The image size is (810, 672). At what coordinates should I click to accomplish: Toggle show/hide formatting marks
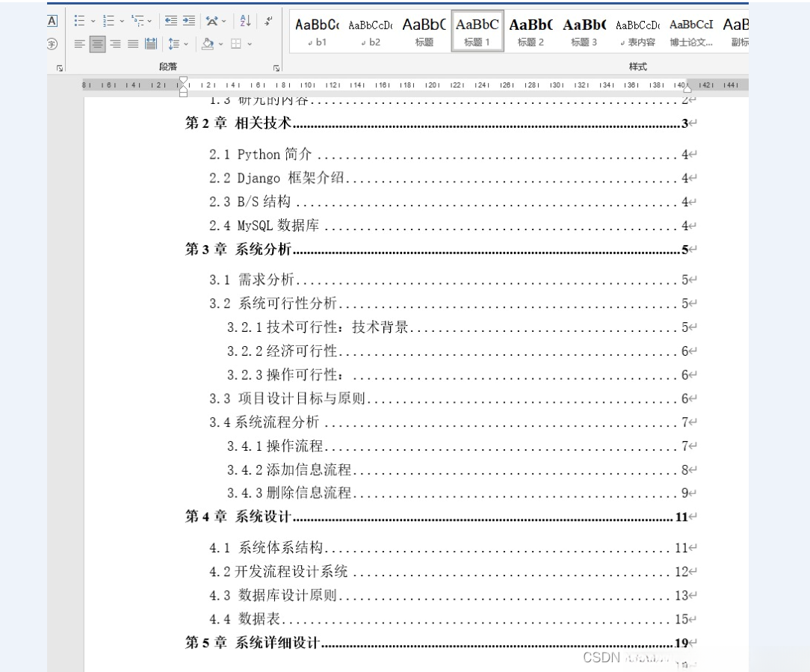tap(268, 21)
